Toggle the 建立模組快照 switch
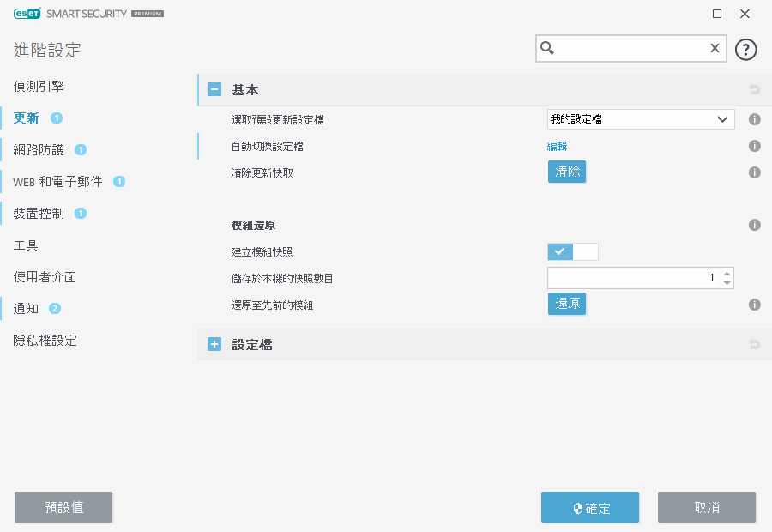Screen dimensions: 772x532 tap(573, 251)
